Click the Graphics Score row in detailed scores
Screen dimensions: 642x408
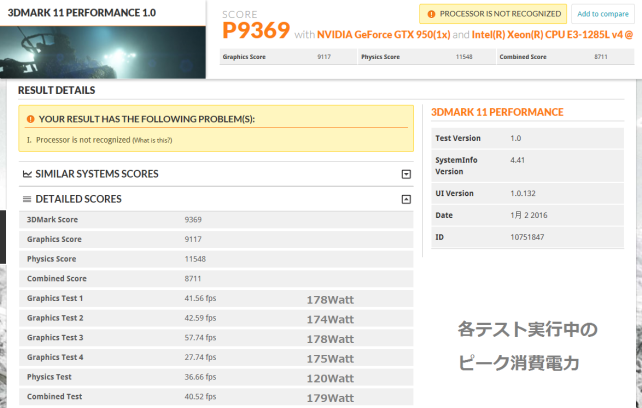(x=216, y=239)
